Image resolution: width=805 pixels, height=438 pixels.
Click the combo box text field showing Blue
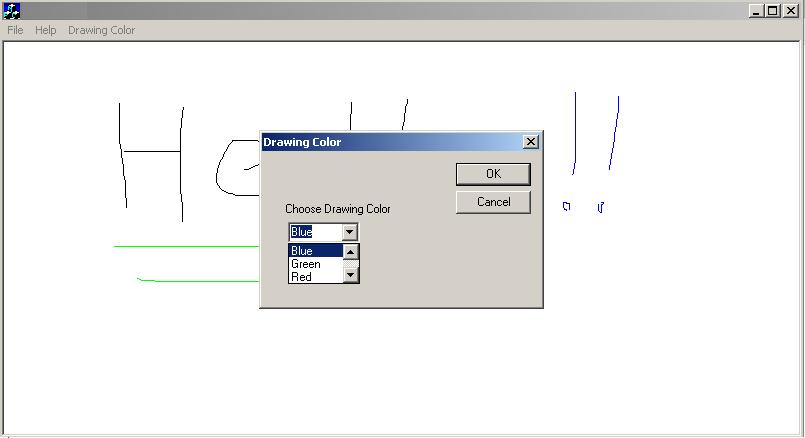pyautogui.click(x=314, y=232)
